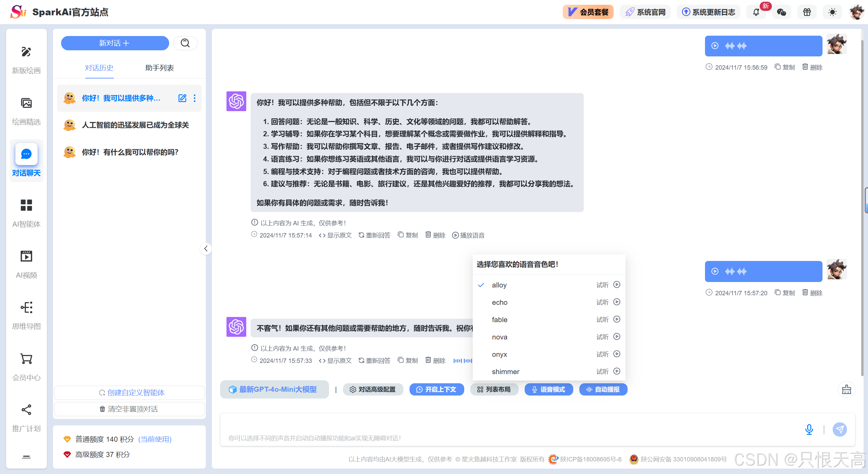Switch to the 助手列表 tab
This screenshot has height=474, width=868.
pyautogui.click(x=159, y=68)
